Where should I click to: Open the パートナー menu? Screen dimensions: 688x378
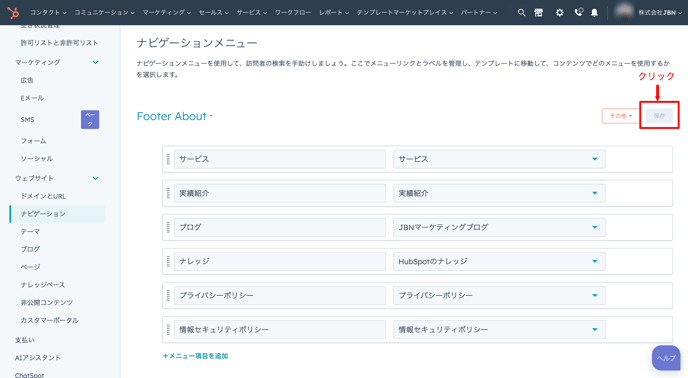tap(479, 12)
